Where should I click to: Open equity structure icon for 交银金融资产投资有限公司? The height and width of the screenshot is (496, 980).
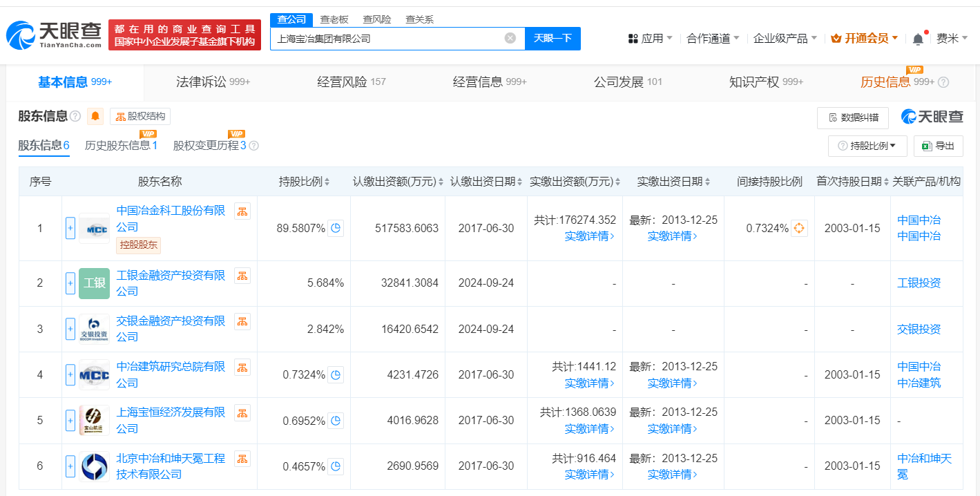242,321
